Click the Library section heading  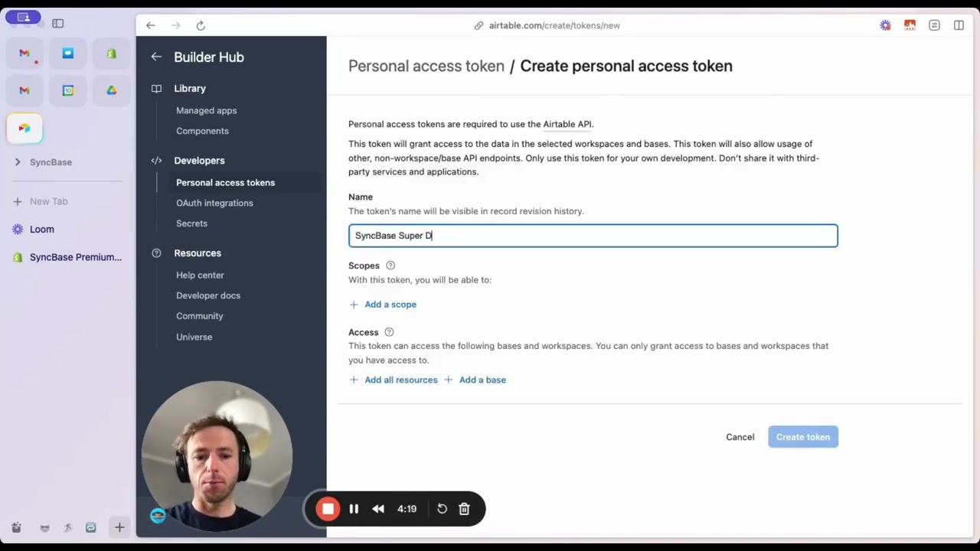click(190, 88)
